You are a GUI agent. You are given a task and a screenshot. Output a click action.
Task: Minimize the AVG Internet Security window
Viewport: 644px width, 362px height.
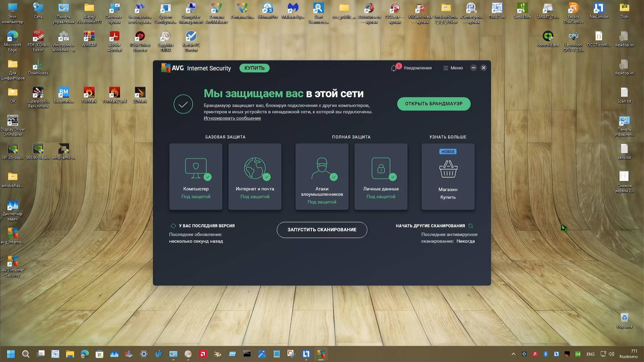(x=473, y=68)
